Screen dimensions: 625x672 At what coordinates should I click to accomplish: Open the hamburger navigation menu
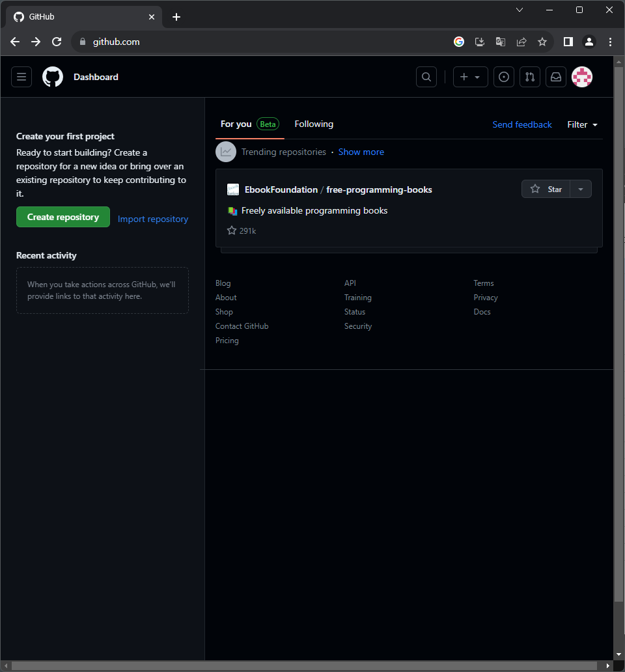tap(21, 77)
